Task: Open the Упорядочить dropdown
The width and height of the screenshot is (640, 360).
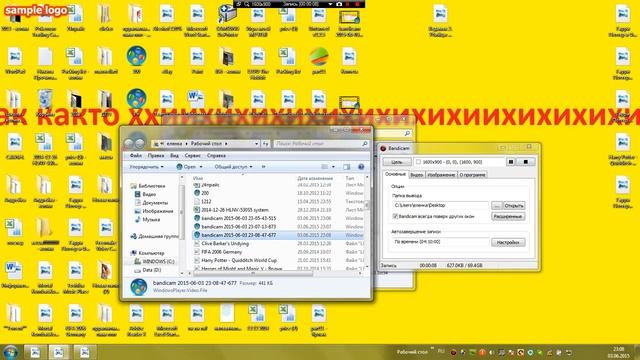Action: 146,167
